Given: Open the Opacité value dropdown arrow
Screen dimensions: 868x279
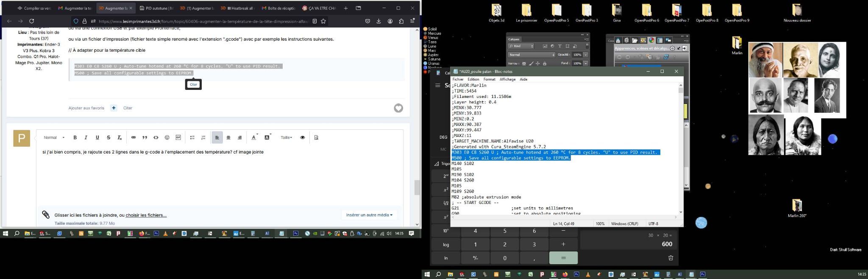Looking at the screenshot, I should 586,55.
